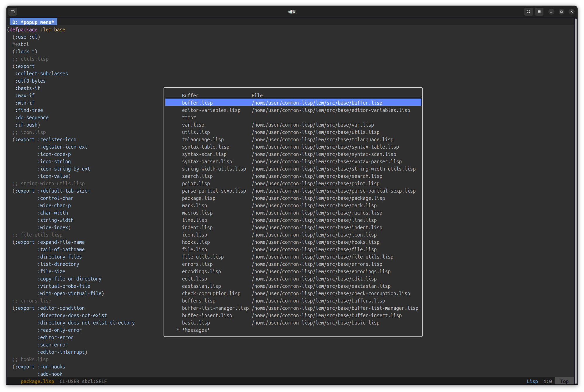This screenshot has width=584, height=392.
Task: Click the File column header
Action: pos(257,95)
